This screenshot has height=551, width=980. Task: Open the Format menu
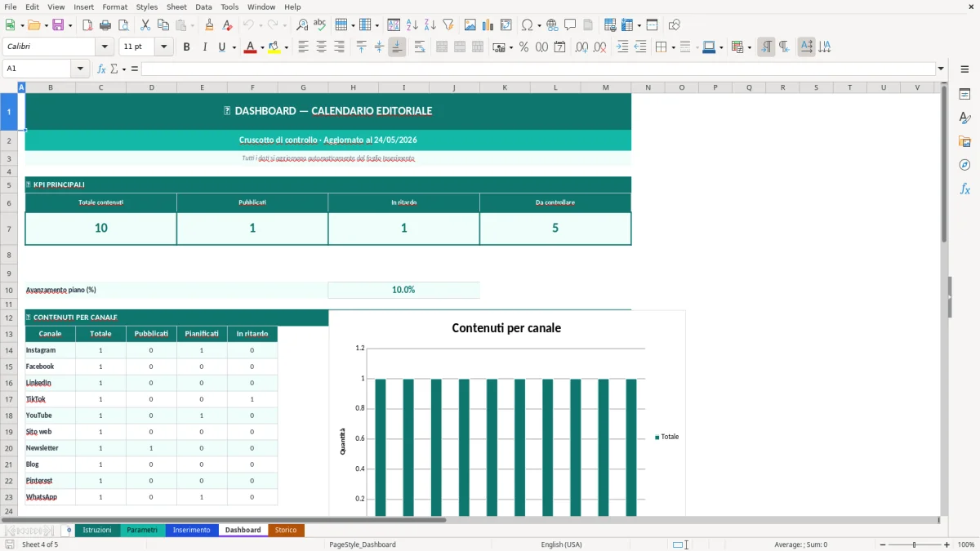coord(114,7)
